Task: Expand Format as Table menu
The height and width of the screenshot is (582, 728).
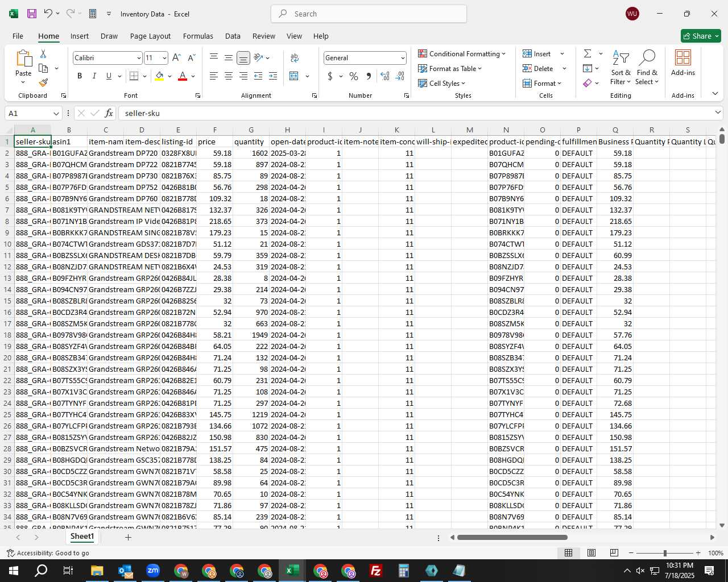Action: click(450, 68)
